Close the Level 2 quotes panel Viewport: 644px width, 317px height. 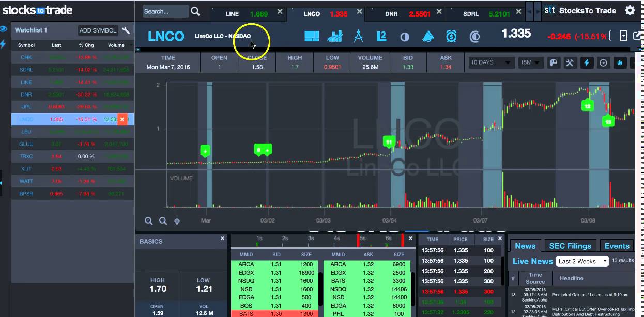[x=411, y=239]
